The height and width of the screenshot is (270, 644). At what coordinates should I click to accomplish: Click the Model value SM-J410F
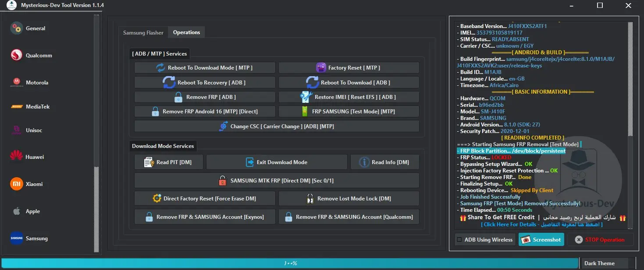click(x=493, y=112)
